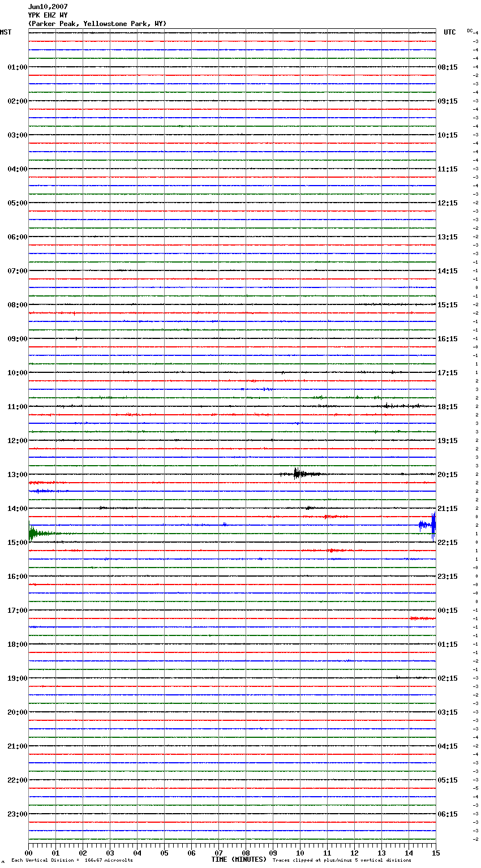
Task: Click the 18:15 UTC time label
Action: pos(448,407)
